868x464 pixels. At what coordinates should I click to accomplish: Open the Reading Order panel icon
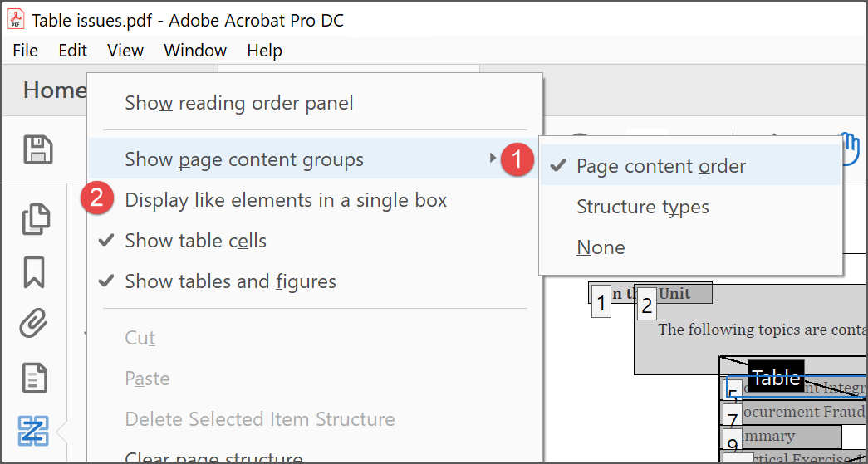point(34,431)
